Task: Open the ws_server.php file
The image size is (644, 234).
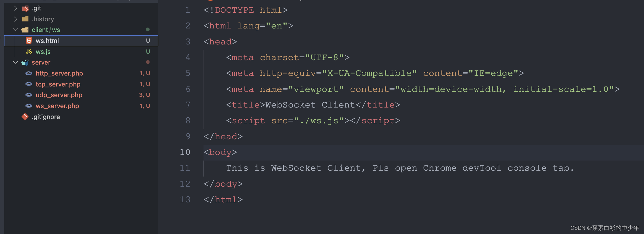Action: (x=57, y=106)
